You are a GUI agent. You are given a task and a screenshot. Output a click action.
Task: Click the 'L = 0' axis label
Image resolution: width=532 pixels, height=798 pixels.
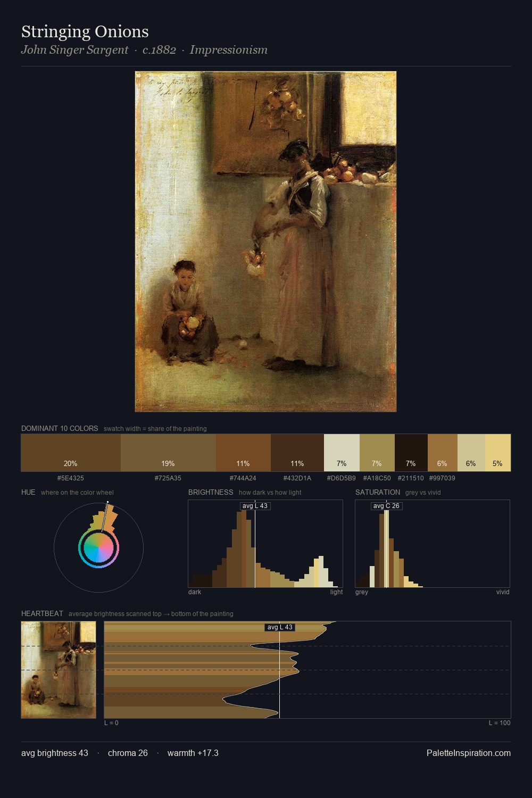(111, 723)
